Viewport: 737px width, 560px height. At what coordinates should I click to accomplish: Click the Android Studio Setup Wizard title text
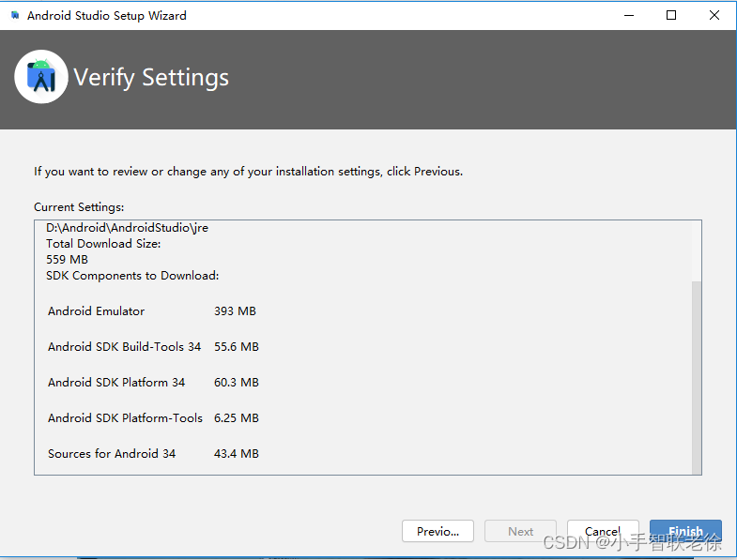pyautogui.click(x=107, y=16)
